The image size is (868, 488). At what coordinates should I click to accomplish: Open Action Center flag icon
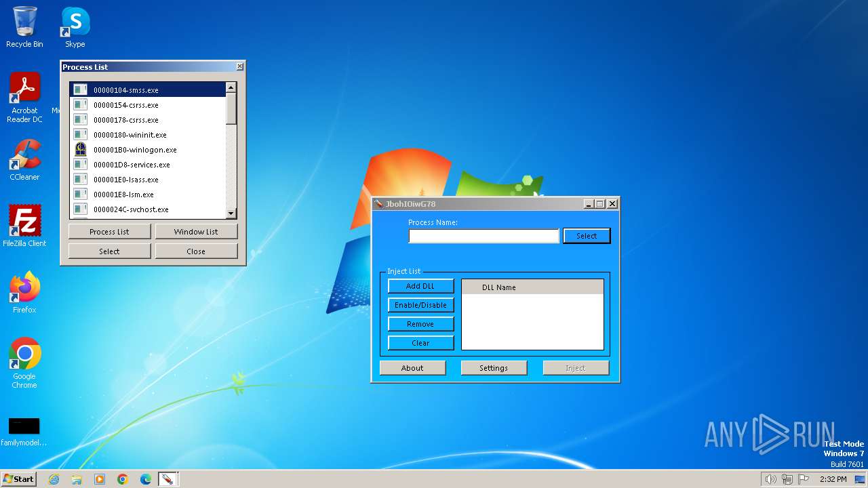804,479
